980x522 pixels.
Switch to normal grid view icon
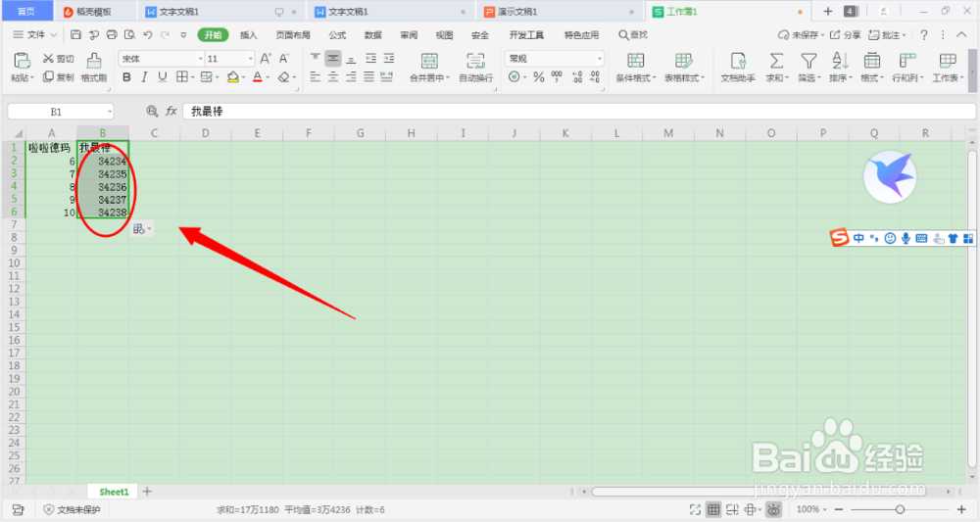(713, 509)
